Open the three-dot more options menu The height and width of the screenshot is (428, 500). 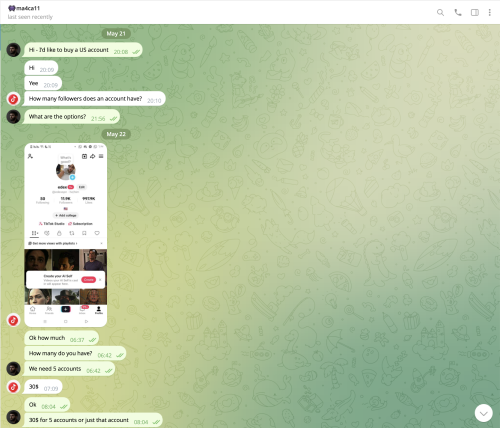pos(489,13)
